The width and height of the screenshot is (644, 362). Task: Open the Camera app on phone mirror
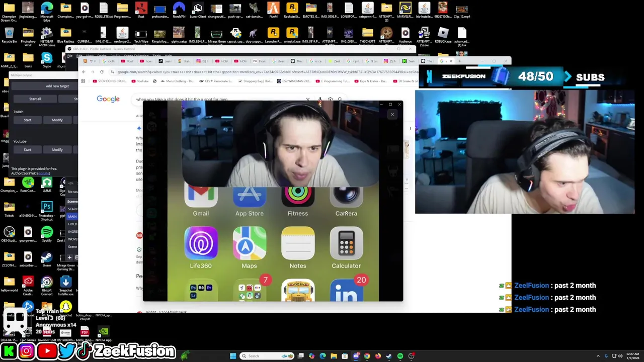pyautogui.click(x=346, y=202)
